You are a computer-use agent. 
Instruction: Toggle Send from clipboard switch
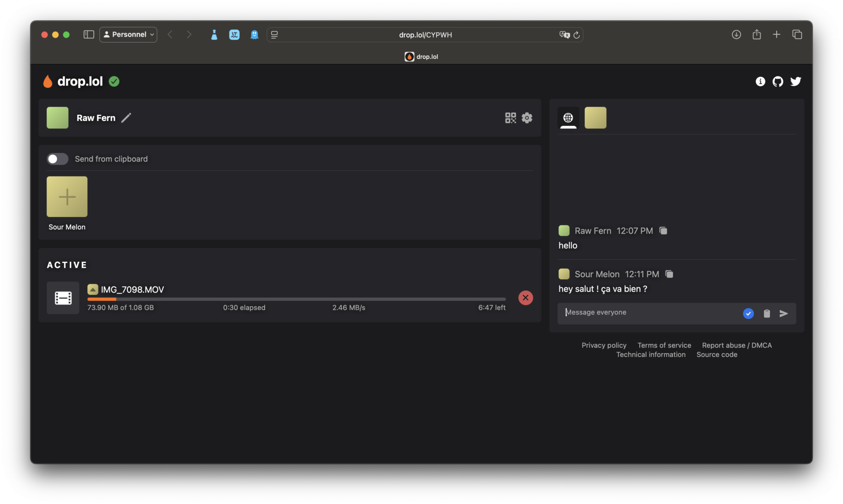(x=58, y=159)
